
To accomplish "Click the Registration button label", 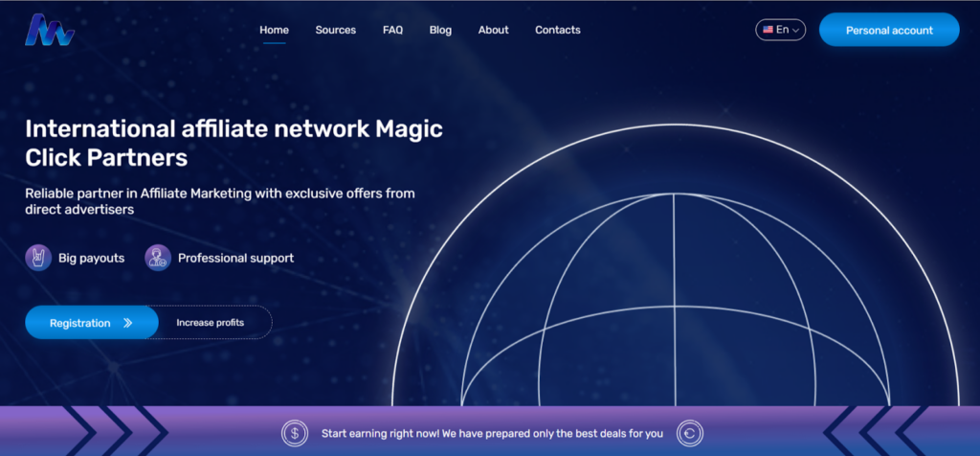I will [80, 323].
